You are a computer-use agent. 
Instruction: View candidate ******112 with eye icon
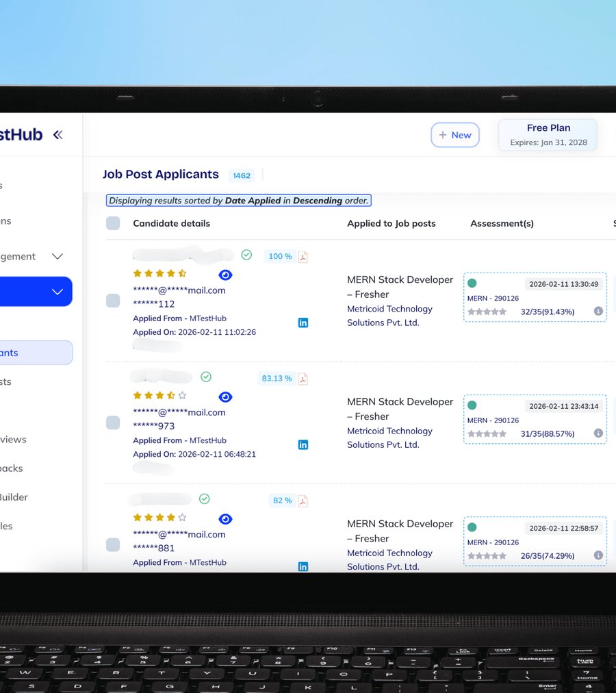(x=225, y=275)
